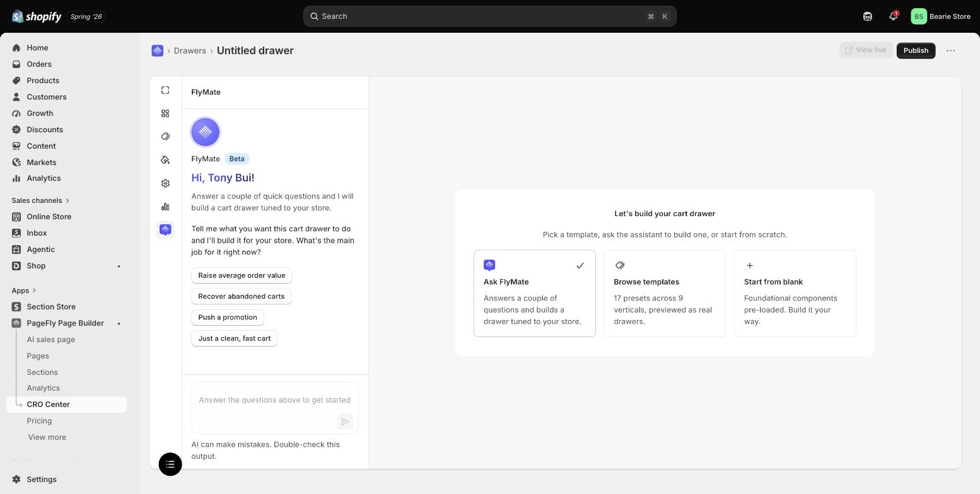
Task: Click the Spring '26 edition badge
Action: point(86,16)
